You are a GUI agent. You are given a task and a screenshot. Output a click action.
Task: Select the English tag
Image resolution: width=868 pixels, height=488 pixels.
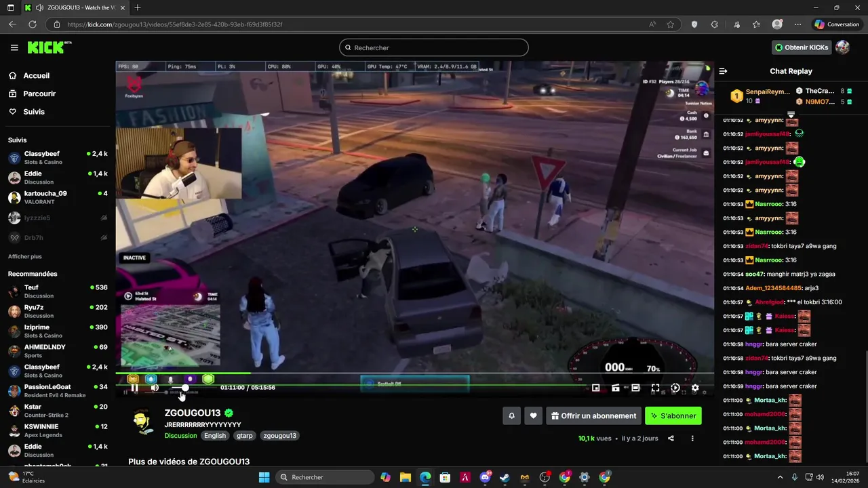[x=215, y=436]
